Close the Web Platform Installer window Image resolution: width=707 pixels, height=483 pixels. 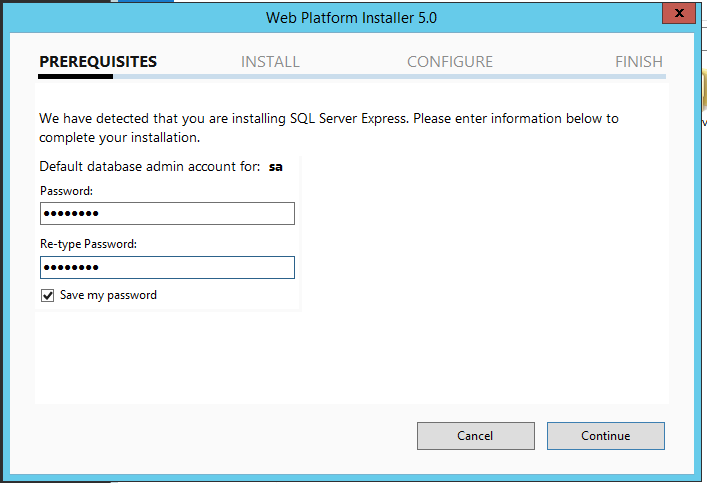pyautogui.click(x=678, y=14)
